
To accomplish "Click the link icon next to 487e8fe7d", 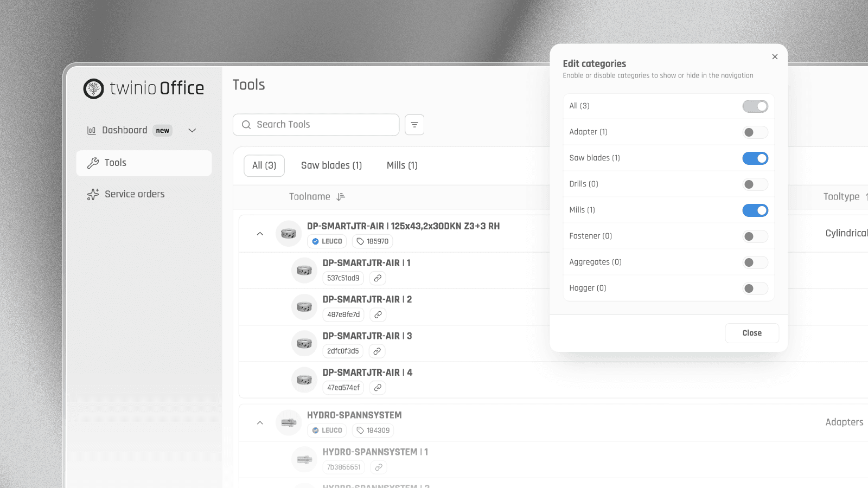I will 378,314.
